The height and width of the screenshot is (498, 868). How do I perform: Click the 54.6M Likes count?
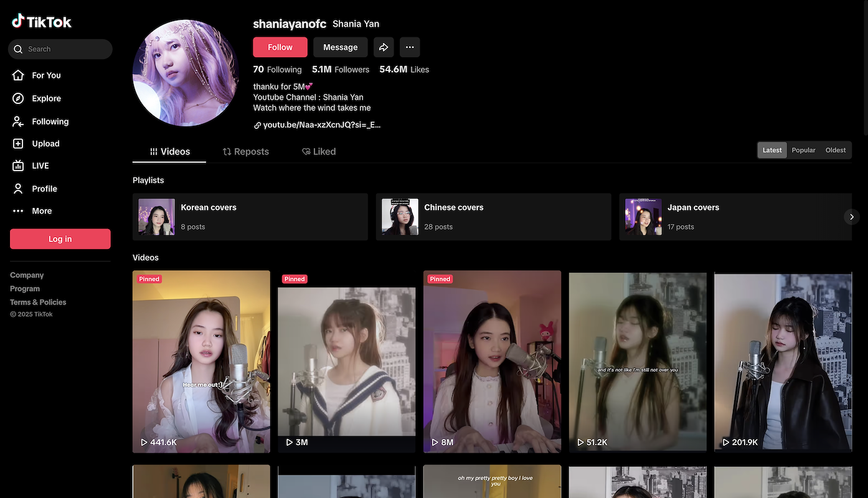(404, 70)
